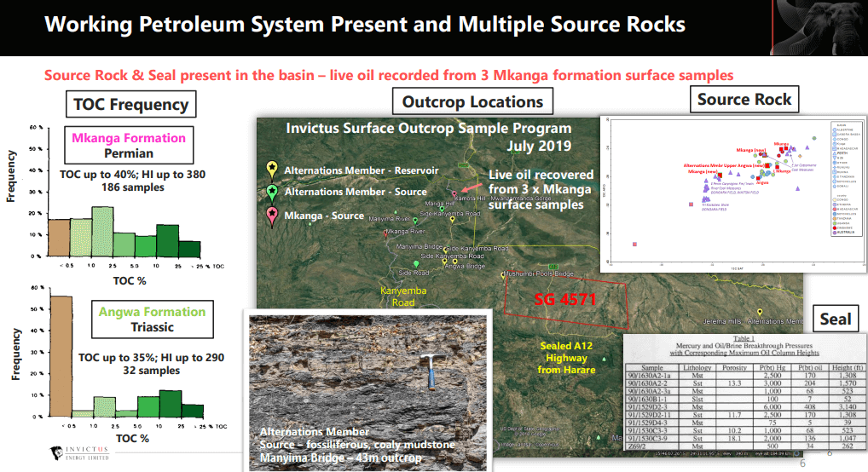Click 'TOC up to 40%; HI up to 380'

point(132,175)
